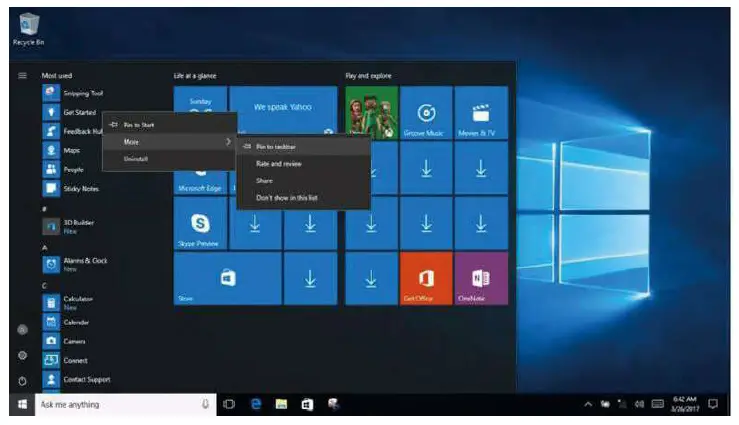
Task: Jump to the letter C section header
Action: 44,286
